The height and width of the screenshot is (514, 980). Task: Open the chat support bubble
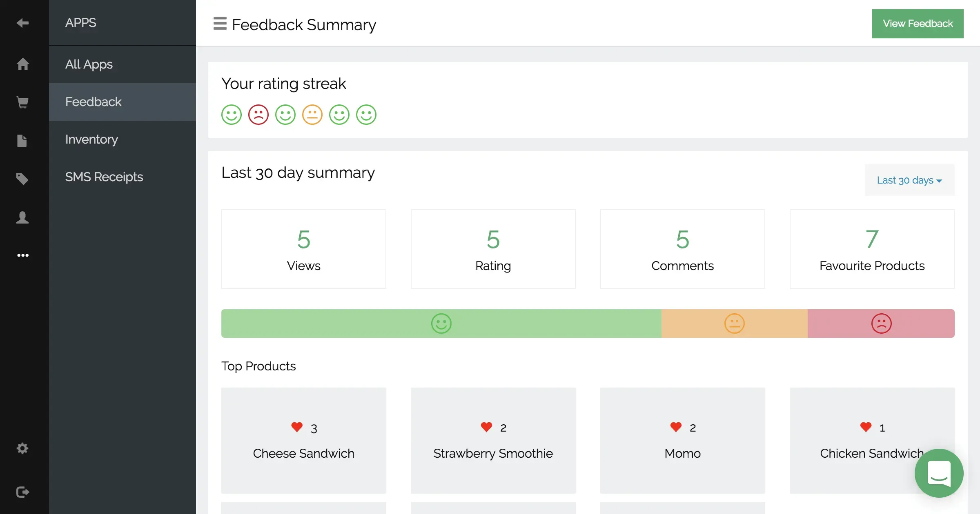pos(939,473)
